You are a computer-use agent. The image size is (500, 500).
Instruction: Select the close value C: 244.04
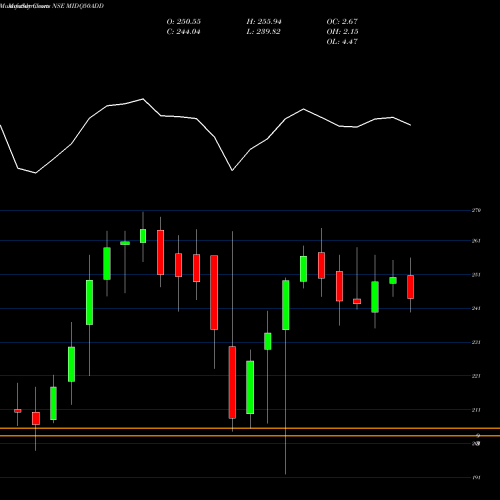point(184,32)
